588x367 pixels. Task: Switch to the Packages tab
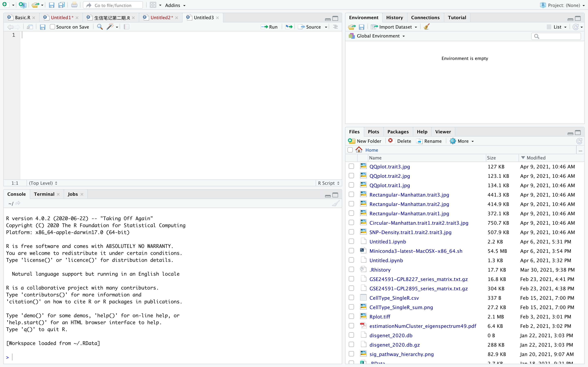click(x=398, y=132)
